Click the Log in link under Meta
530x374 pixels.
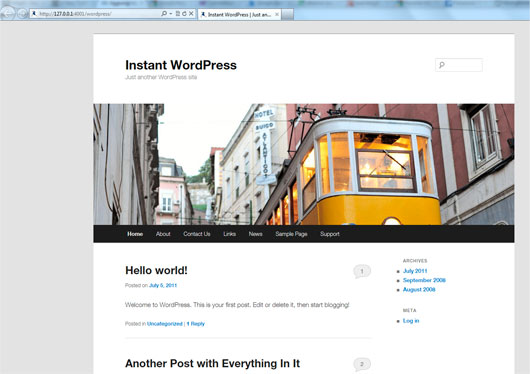tap(411, 321)
